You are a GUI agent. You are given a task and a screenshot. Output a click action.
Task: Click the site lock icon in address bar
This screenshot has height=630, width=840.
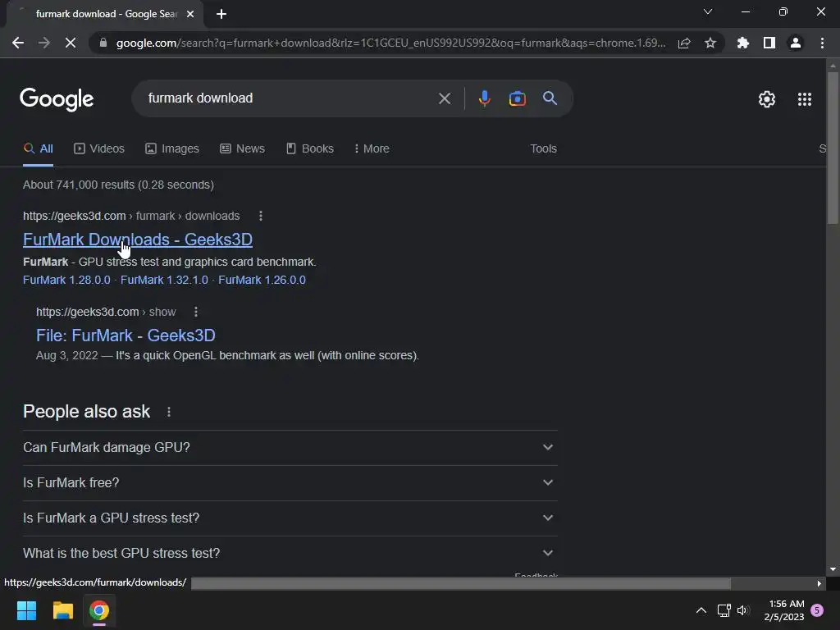[103, 43]
